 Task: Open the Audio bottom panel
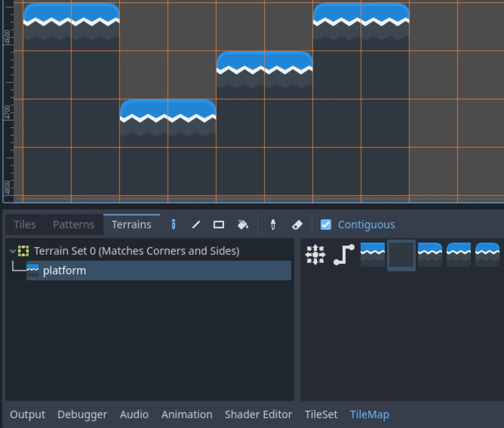coord(134,414)
